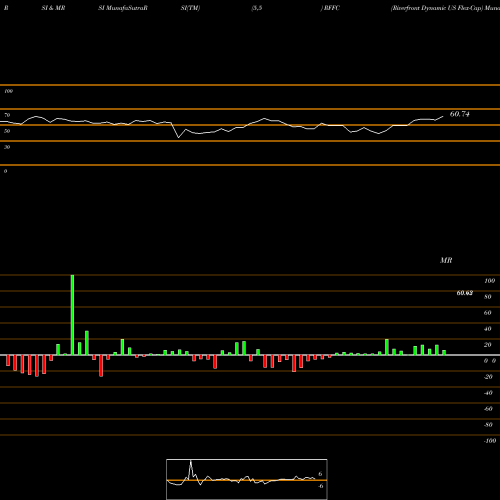Click the end of the RSI line near 60.74
Image resolution: width=500 pixels, height=500 pixels.
click(x=443, y=116)
